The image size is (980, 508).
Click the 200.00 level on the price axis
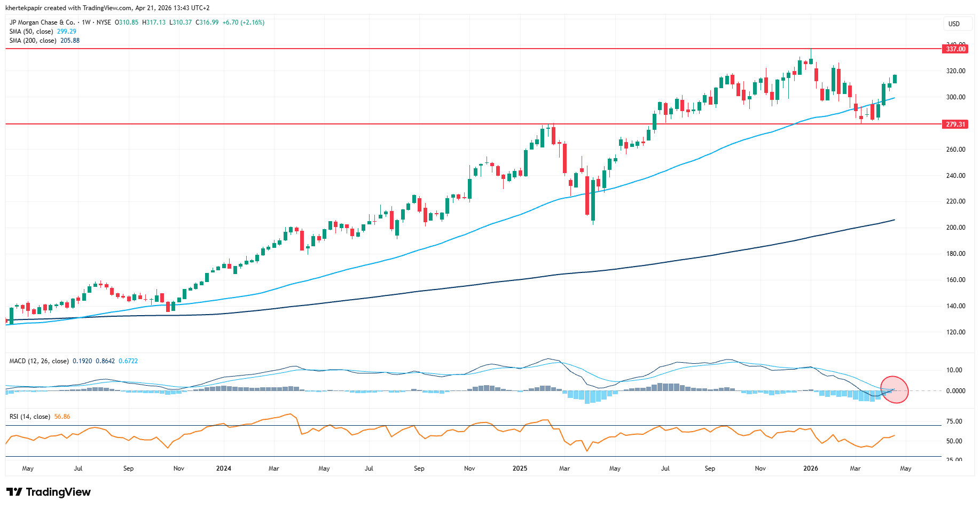955,228
